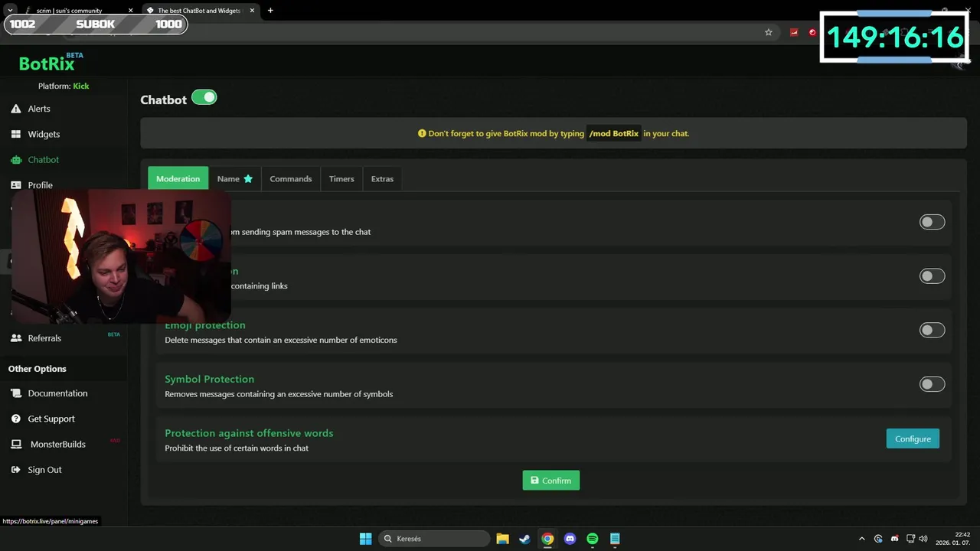Image resolution: width=980 pixels, height=551 pixels.
Task: Click the green Confirm button
Action: (x=551, y=481)
